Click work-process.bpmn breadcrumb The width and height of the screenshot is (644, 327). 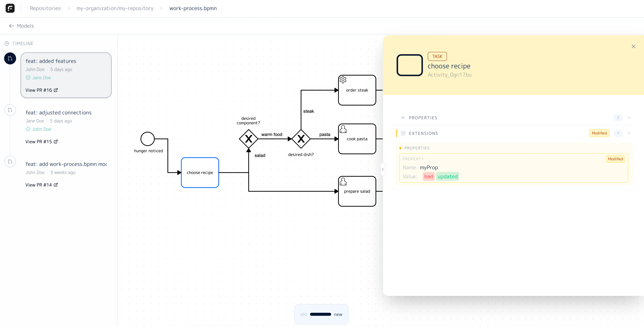pyautogui.click(x=193, y=8)
